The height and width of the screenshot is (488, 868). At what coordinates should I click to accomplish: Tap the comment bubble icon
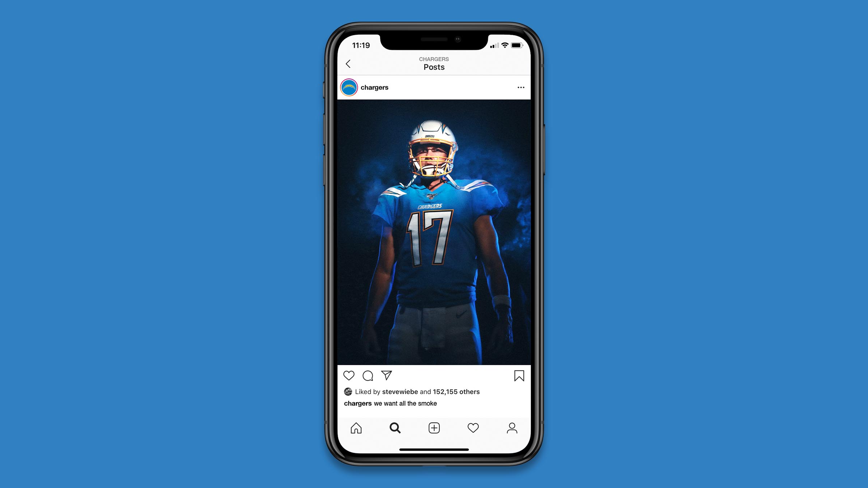tap(368, 375)
